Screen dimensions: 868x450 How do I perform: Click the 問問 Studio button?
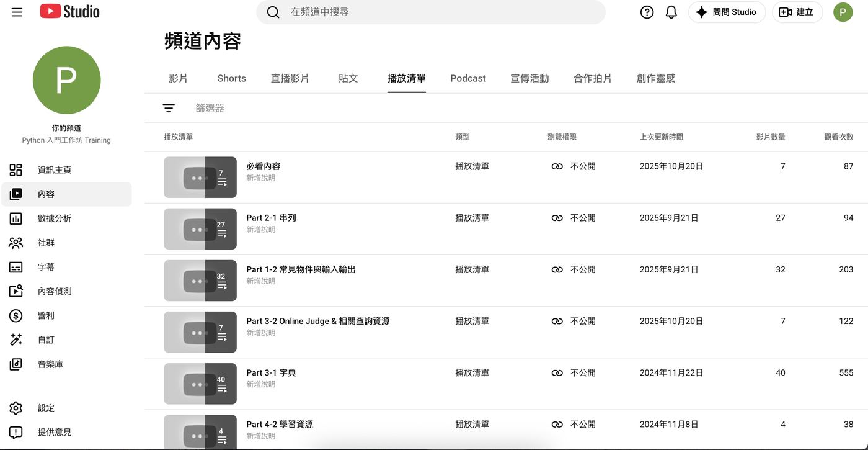click(727, 12)
